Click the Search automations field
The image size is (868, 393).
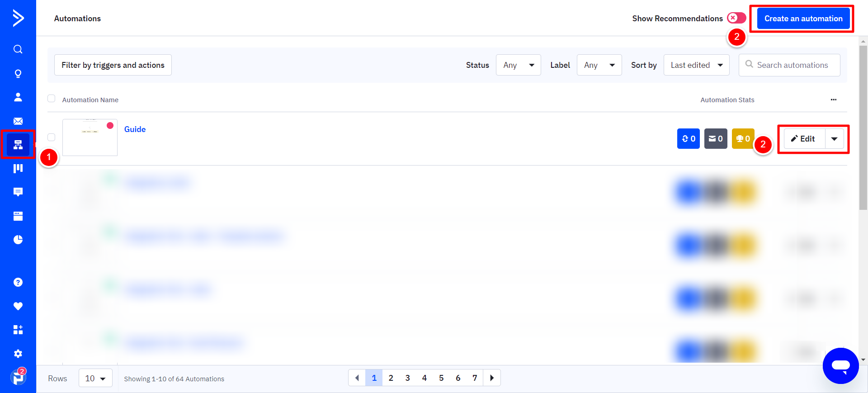[x=789, y=65]
